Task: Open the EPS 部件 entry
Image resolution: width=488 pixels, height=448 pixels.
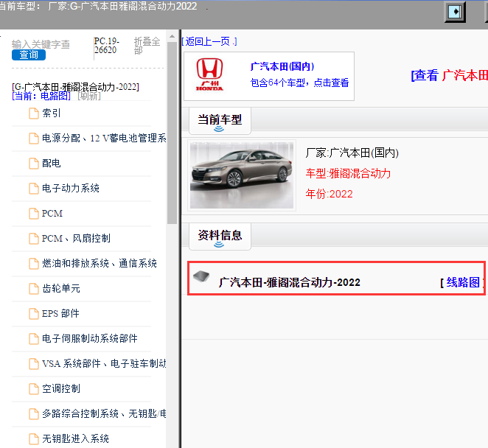Action: pos(60,314)
